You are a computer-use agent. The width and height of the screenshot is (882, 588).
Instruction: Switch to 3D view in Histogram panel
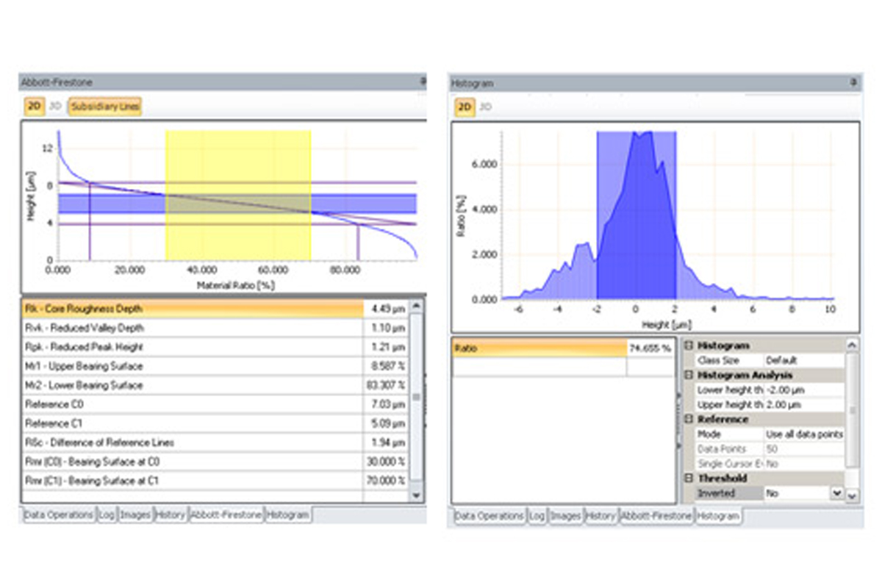coord(485,107)
